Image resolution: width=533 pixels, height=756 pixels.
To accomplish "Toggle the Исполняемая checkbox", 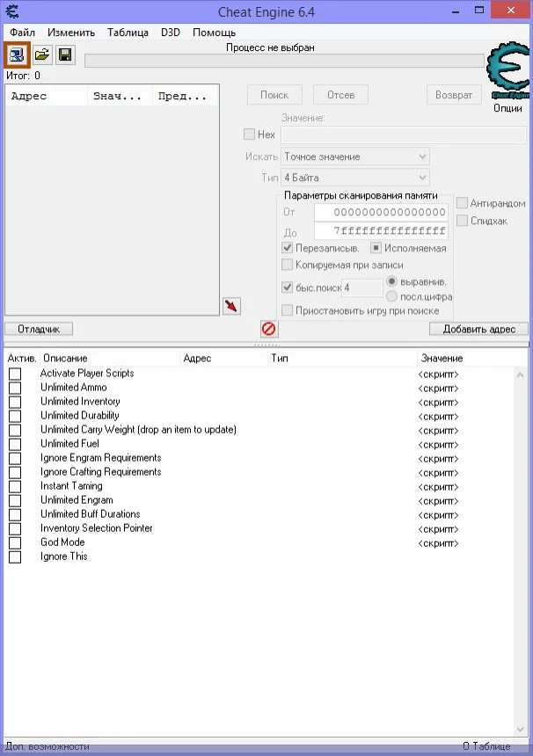I will tap(376, 248).
